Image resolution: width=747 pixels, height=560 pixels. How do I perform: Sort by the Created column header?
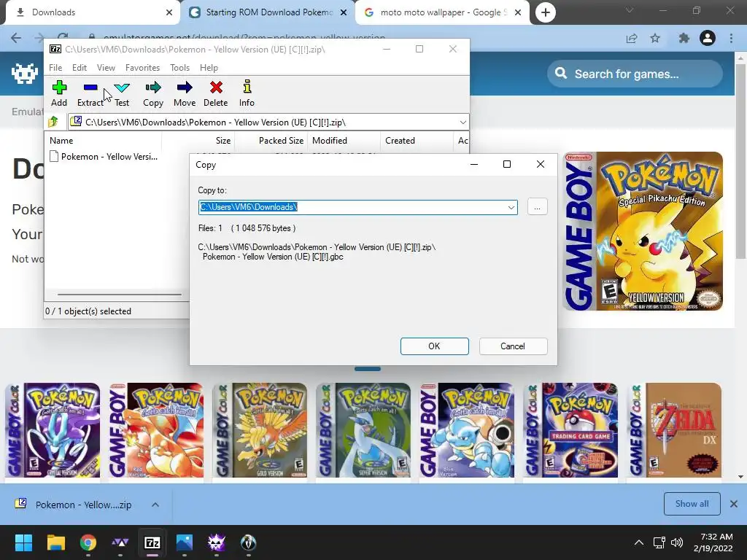point(417,141)
